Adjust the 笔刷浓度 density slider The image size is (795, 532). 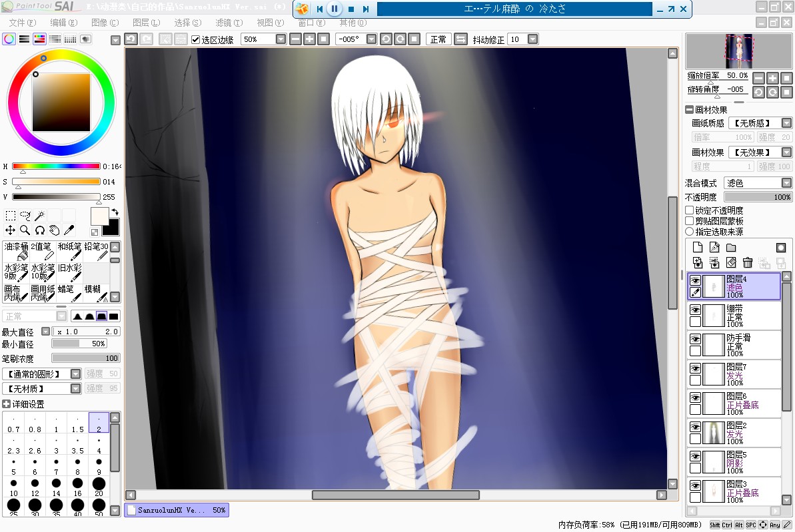point(86,358)
